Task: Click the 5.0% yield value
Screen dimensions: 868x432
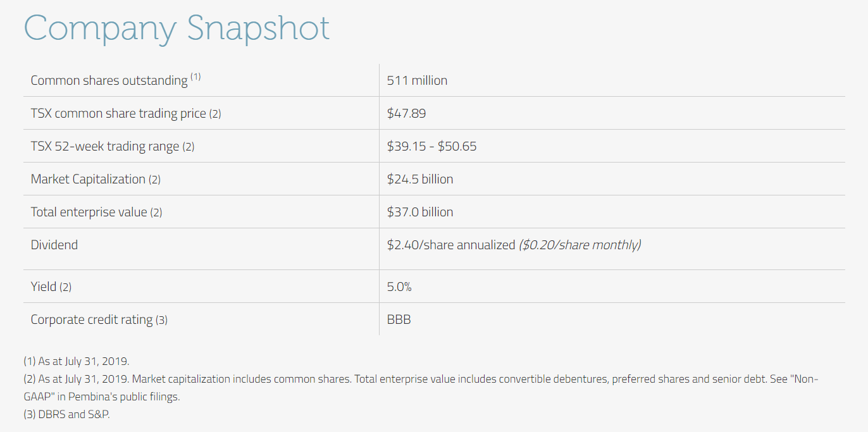Action: (399, 287)
